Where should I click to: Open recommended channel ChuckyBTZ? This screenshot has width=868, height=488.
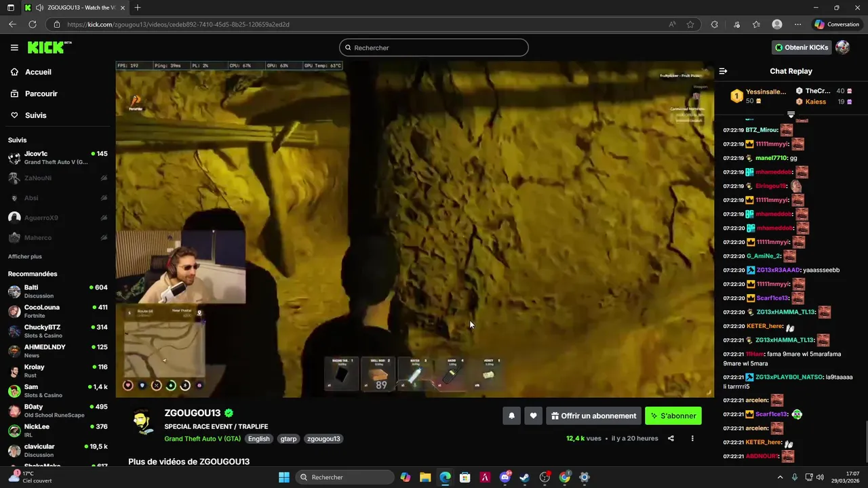(58, 331)
